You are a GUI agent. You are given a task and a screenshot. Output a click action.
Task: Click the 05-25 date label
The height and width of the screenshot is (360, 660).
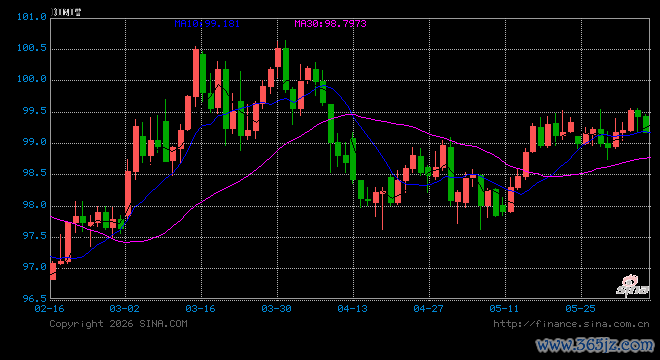(x=580, y=309)
